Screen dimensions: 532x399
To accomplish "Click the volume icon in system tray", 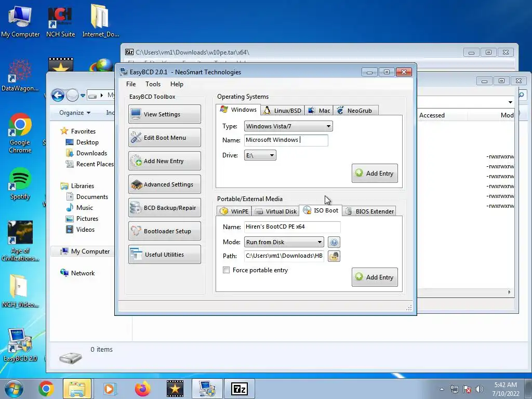I will [x=480, y=389].
